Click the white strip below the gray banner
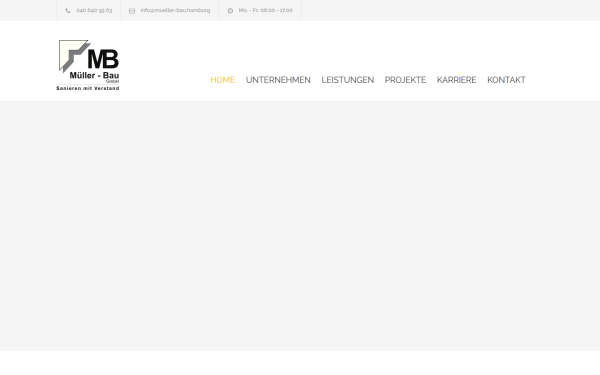Screen dimensions: 600x375 click(300, 363)
